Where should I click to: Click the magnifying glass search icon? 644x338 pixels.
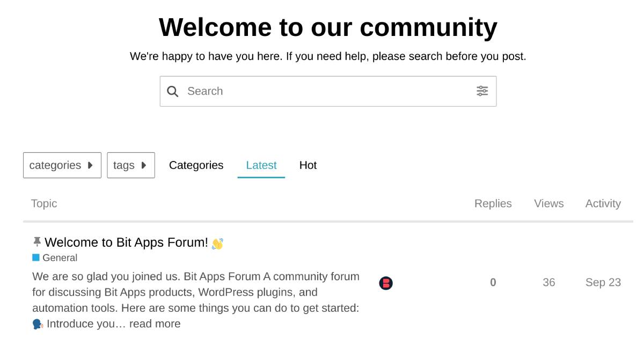(172, 91)
